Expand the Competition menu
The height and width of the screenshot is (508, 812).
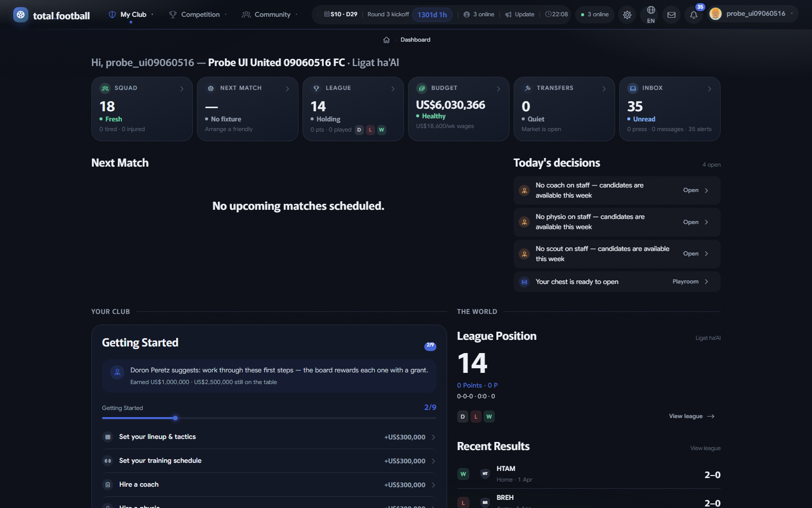tap(198, 15)
